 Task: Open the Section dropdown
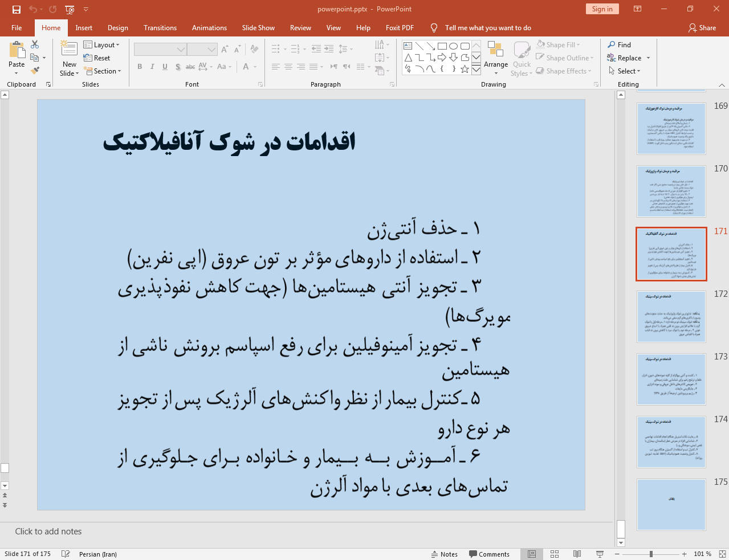click(103, 71)
